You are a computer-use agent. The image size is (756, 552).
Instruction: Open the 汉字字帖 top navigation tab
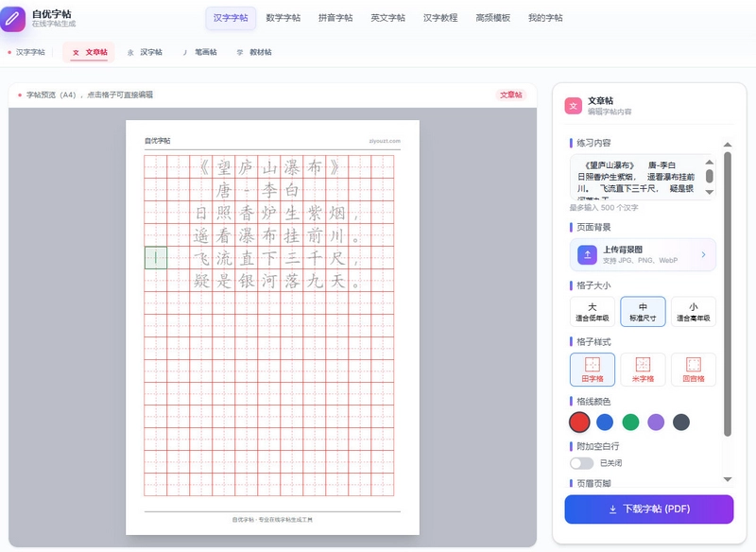[231, 18]
